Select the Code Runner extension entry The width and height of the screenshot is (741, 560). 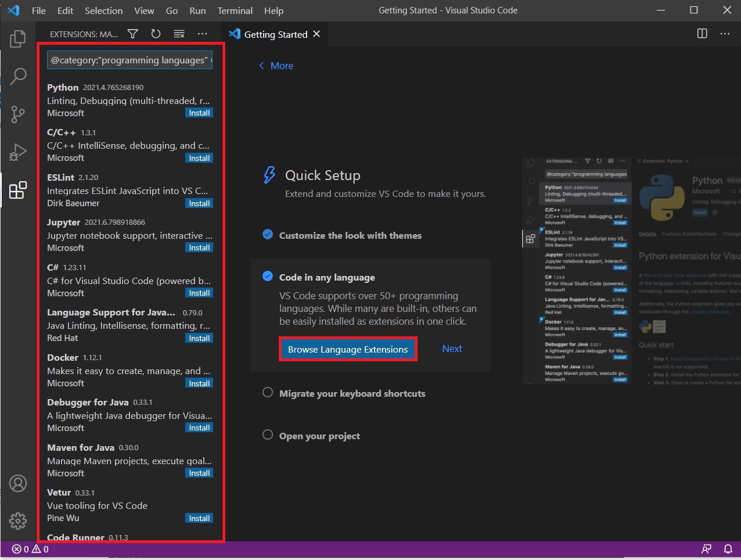(130, 536)
